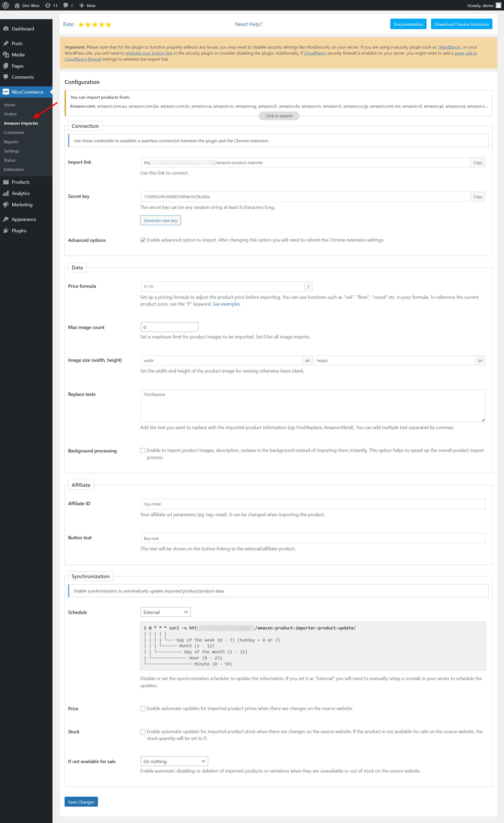The width and height of the screenshot is (504, 823).
Task: Open the Media library from sidebar
Action: pyautogui.click(x=18, y=54)
